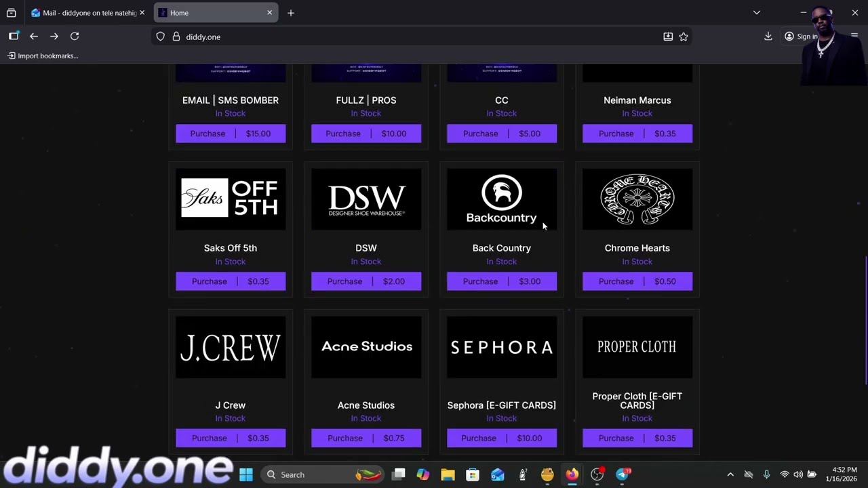Open the tracking protection shield icon
This screenshot has height=488, width=868.
161,37
